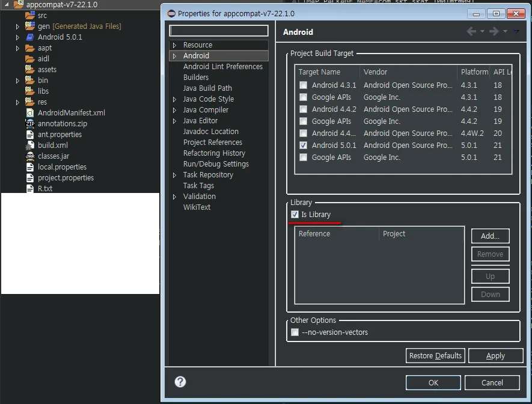Click the Add... library reference button
Screen dimensions: 532x404
(491, 236)
